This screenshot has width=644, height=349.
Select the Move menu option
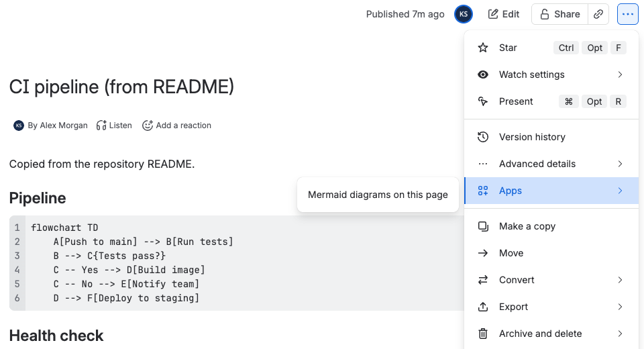[x=551, y=253]
